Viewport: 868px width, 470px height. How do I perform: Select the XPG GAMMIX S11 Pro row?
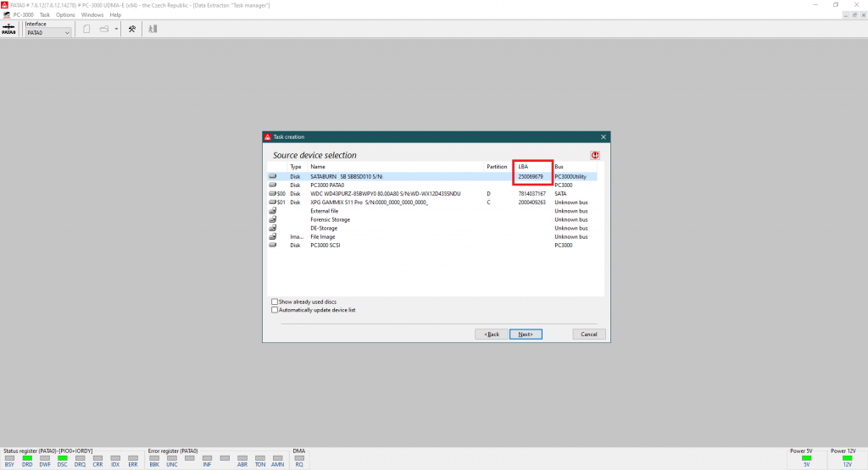[x=369, y=202]
